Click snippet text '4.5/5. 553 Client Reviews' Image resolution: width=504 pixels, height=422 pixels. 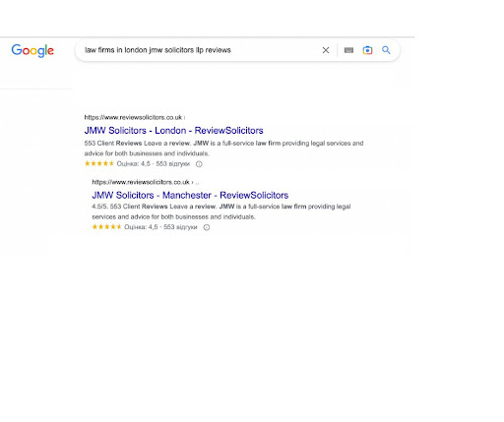tap(130, 207)
